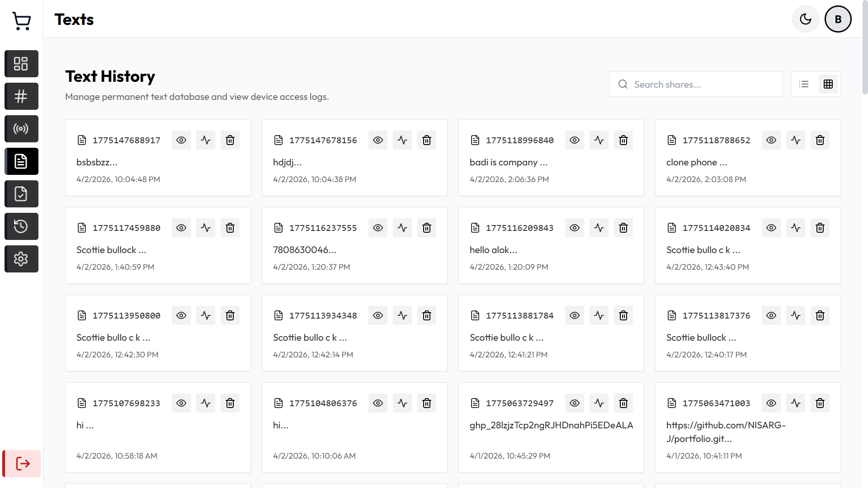View activity log for entry 1775118996840
This screenshot has height=488, width=868.
tap(599, 140)
